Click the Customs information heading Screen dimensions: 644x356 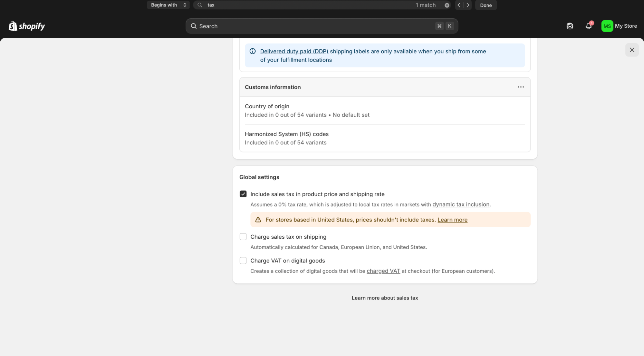tap(273, 87)
